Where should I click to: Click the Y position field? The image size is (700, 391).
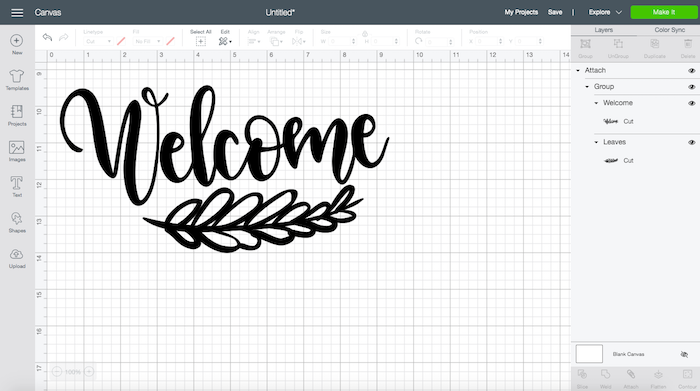pos(529,42)
